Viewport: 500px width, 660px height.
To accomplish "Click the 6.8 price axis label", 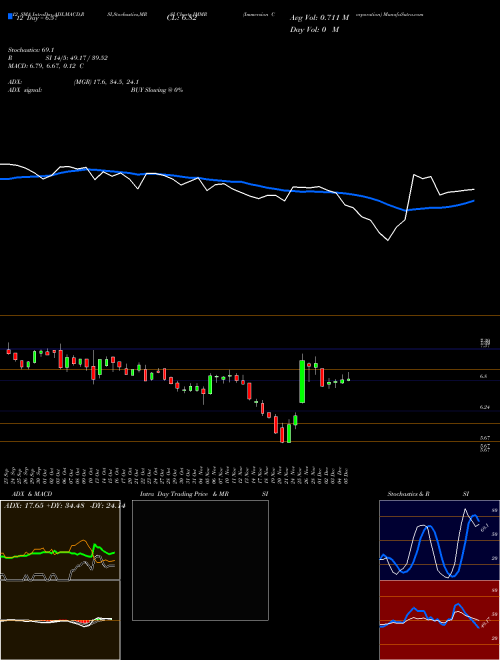I will [x=484, y=376].
